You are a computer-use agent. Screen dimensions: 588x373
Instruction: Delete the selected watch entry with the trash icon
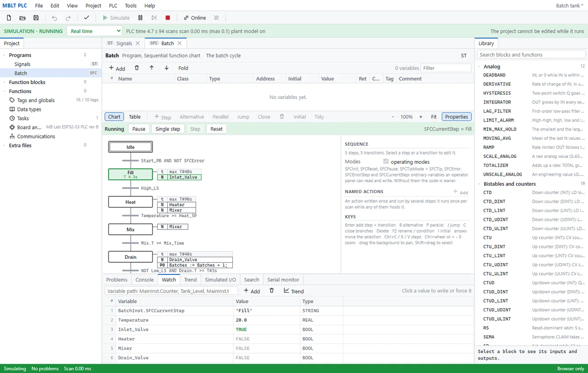(271, 291)
